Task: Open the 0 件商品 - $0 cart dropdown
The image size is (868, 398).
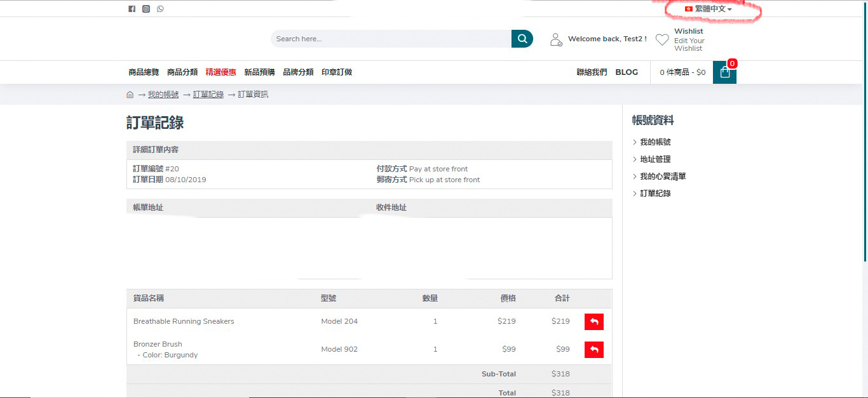Action: [x=682, y=72]
